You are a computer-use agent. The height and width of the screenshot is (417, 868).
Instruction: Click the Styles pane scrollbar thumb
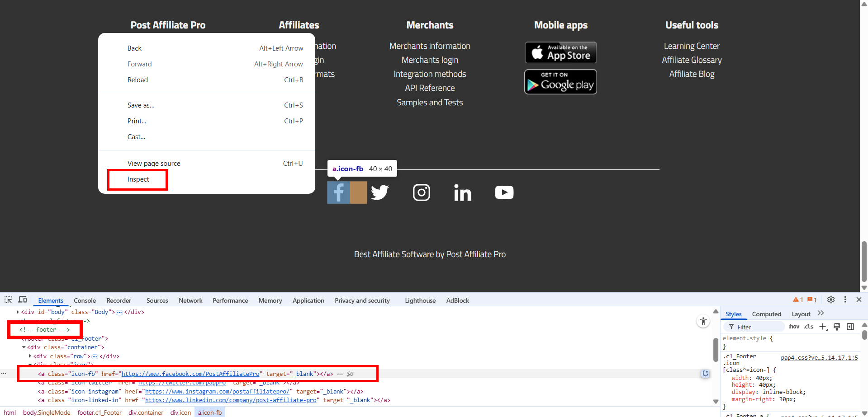click(864, 334)
